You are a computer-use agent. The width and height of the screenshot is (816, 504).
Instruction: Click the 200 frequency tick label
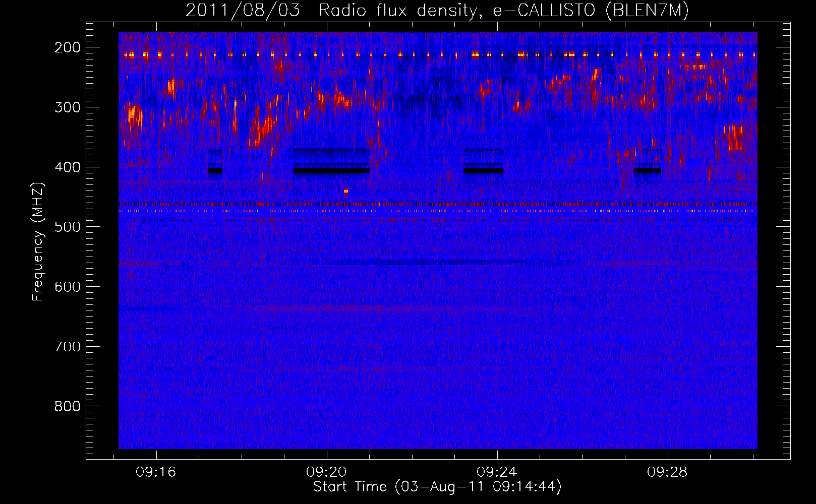68,47
